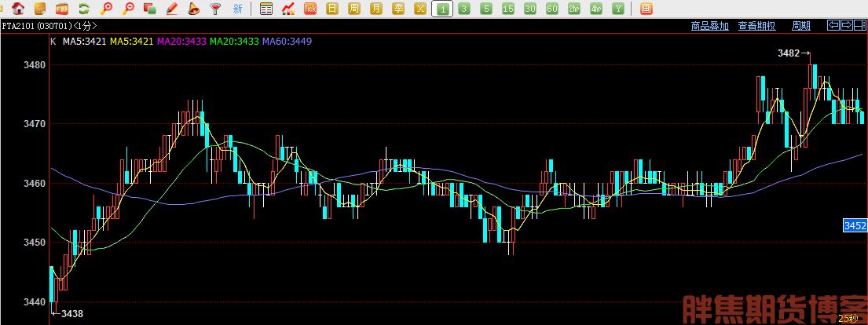
Task: Click the zoom in magnifier icon
Action: coord(106,9)
